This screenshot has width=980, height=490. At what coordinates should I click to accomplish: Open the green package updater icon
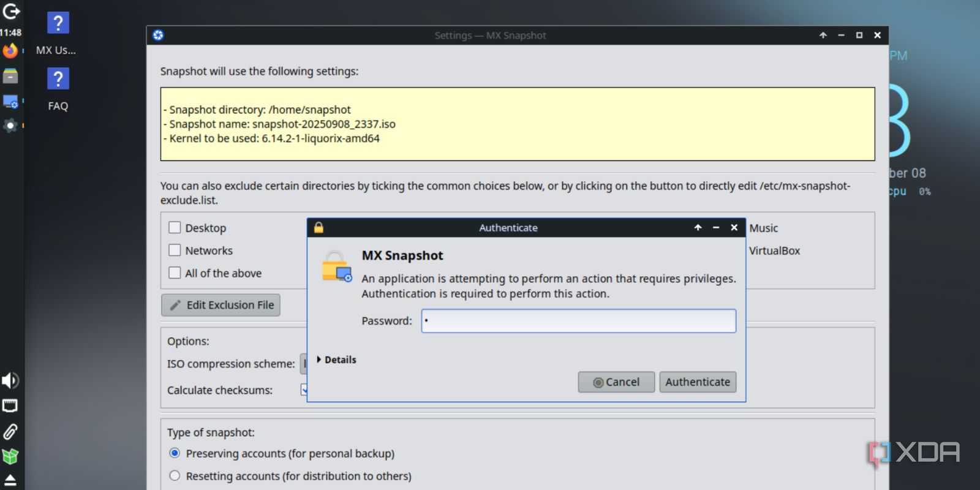click(x=10, y=456)
